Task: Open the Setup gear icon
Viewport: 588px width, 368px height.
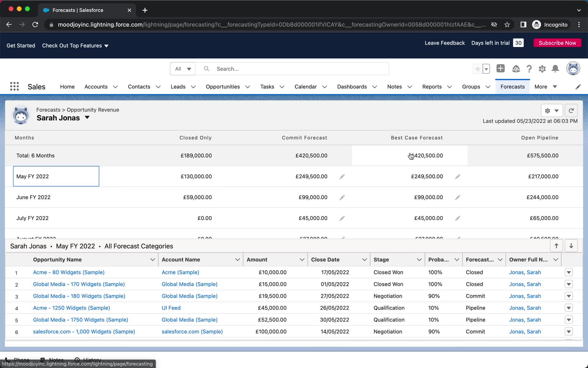Action: (x=542, y=69)
